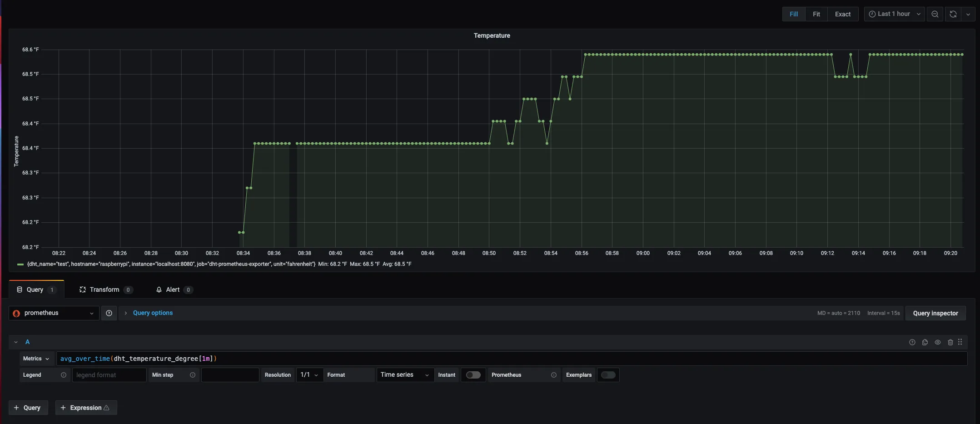Viewport: 980px width, 424px height.
Task: Zoom out the time range
Action: click(x=935, y=14)
